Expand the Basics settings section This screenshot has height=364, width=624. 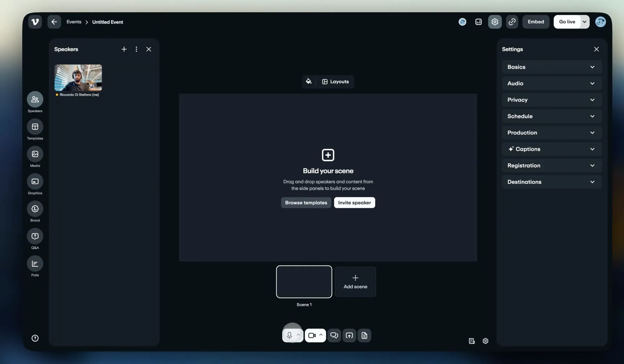[x=552, y=67]
